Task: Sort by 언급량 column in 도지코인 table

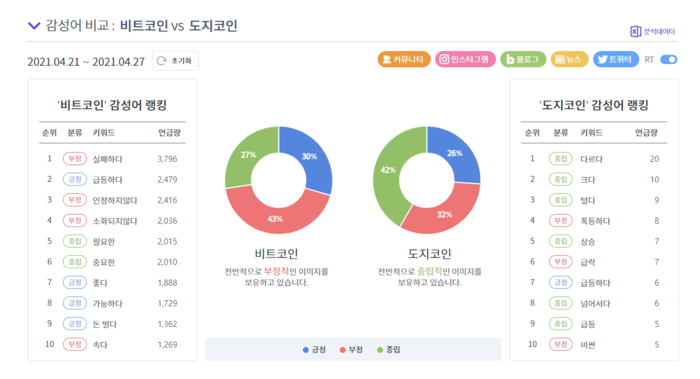Action: (x=646, y=133)
